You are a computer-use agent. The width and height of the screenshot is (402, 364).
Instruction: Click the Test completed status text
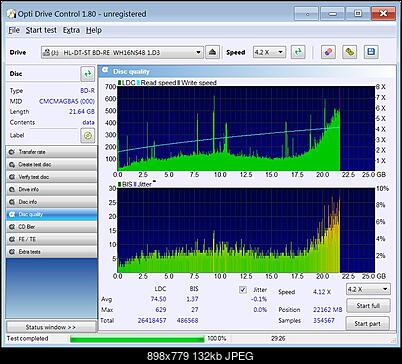click(28, 338)
